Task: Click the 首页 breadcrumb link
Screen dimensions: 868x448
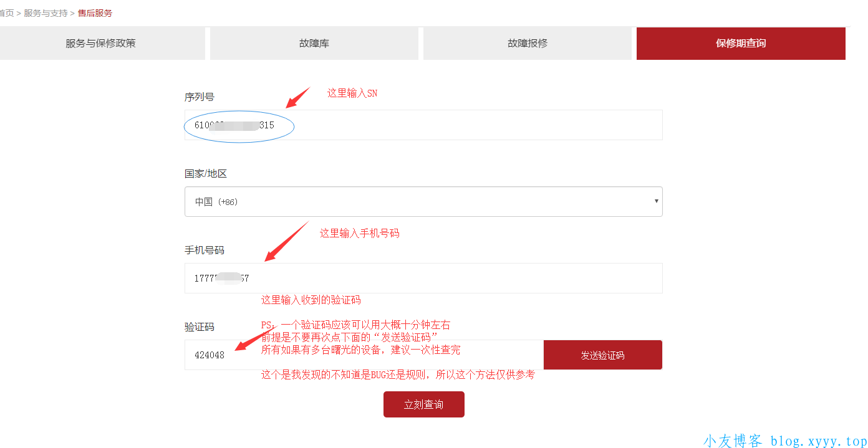Action: pos(6,13)
